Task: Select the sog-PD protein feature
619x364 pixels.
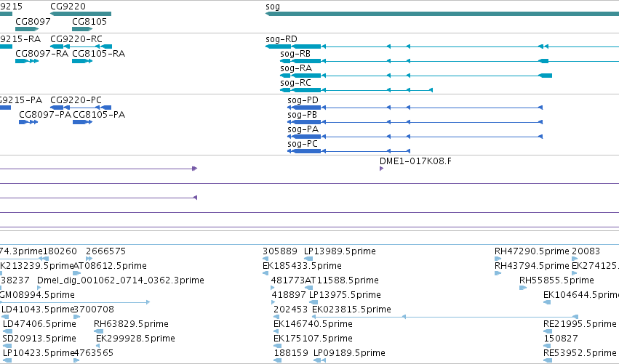Action: point(415,108)
